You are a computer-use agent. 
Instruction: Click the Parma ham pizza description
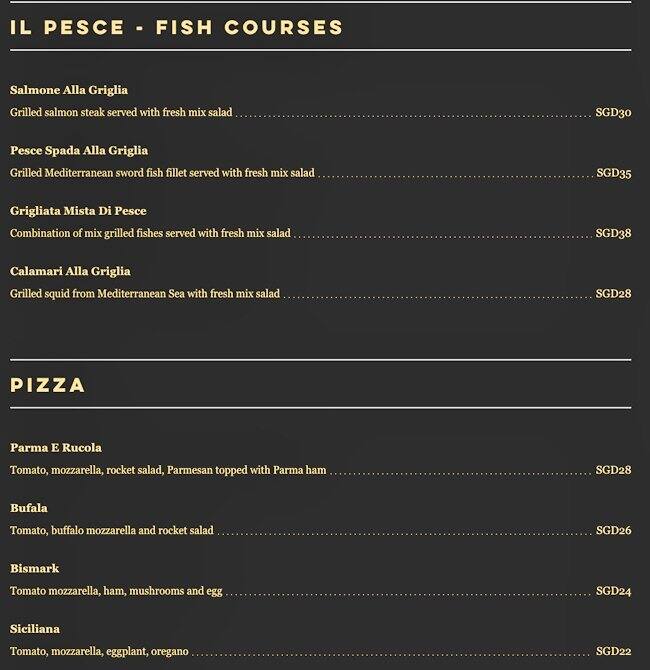pos(168,470)
